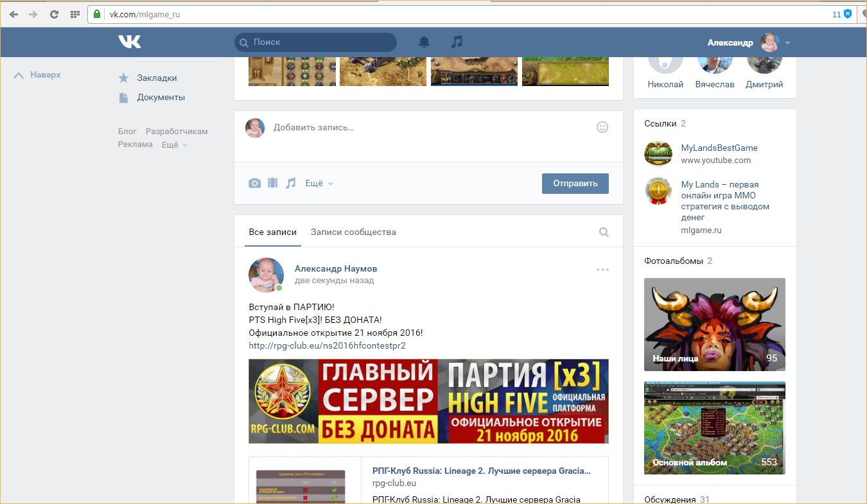Expand the account menu arrow

(x=787, y=43)
